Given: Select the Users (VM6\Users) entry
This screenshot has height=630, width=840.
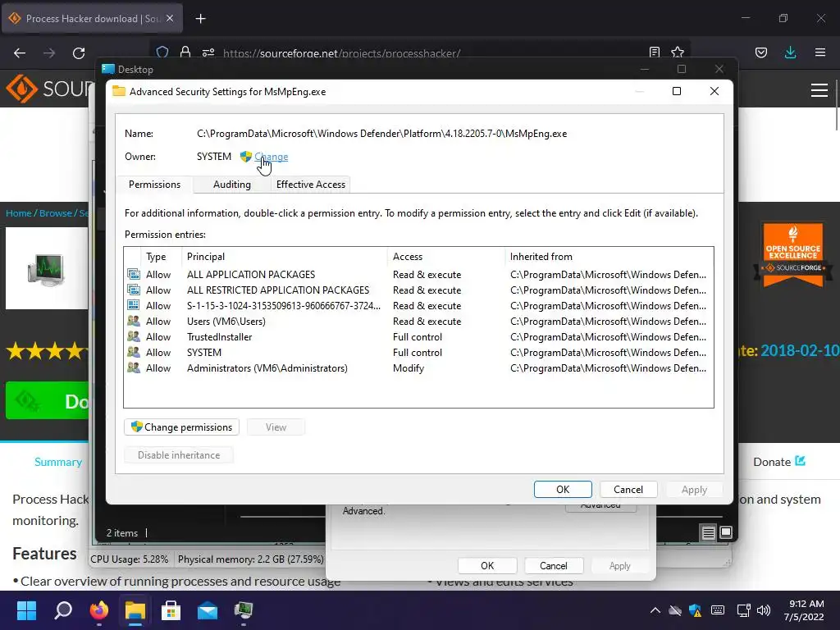Looking at the screenshot, I should coord(418,321).
